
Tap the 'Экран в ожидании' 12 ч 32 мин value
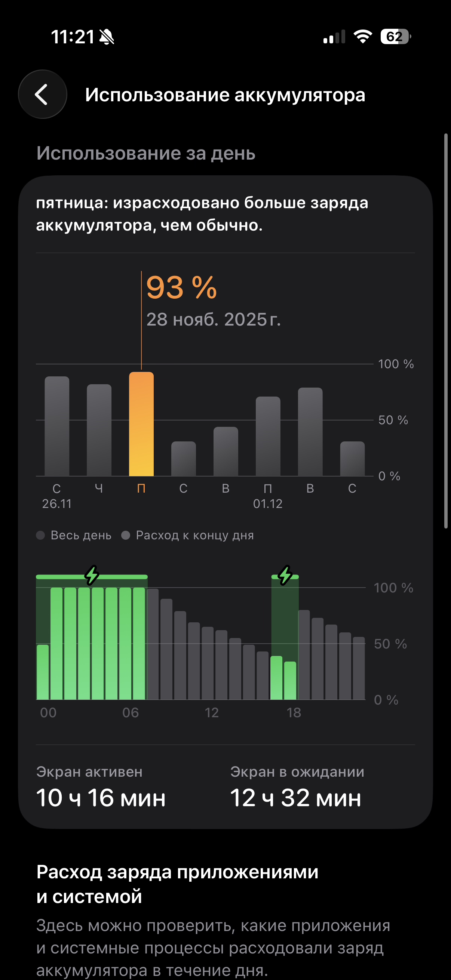pos(295,797)
